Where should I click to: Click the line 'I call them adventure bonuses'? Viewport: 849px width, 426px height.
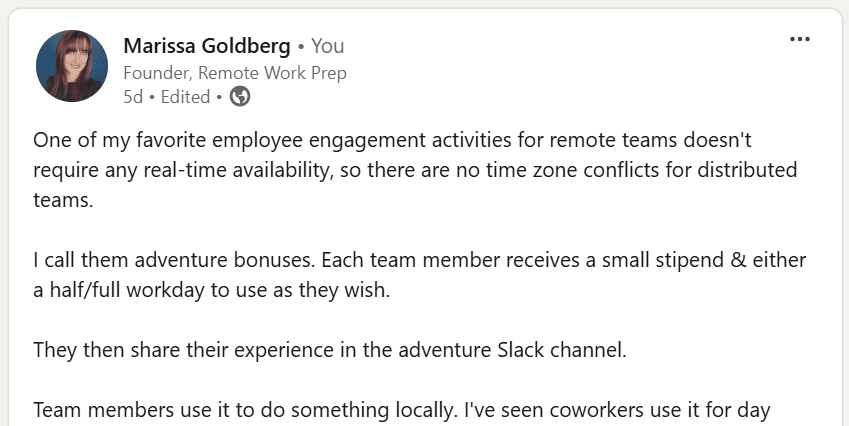pyautogui.click(x=420, y=260)
